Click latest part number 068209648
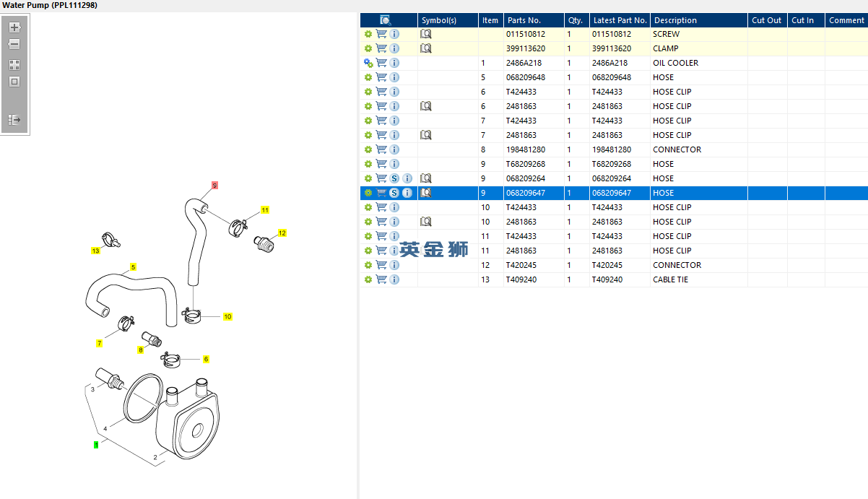The width and height of the screenshot is (868, 499). coord(611,77)
